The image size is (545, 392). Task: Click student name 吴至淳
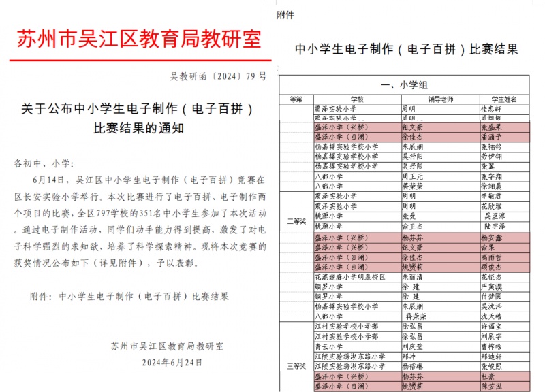coord(495,216)
